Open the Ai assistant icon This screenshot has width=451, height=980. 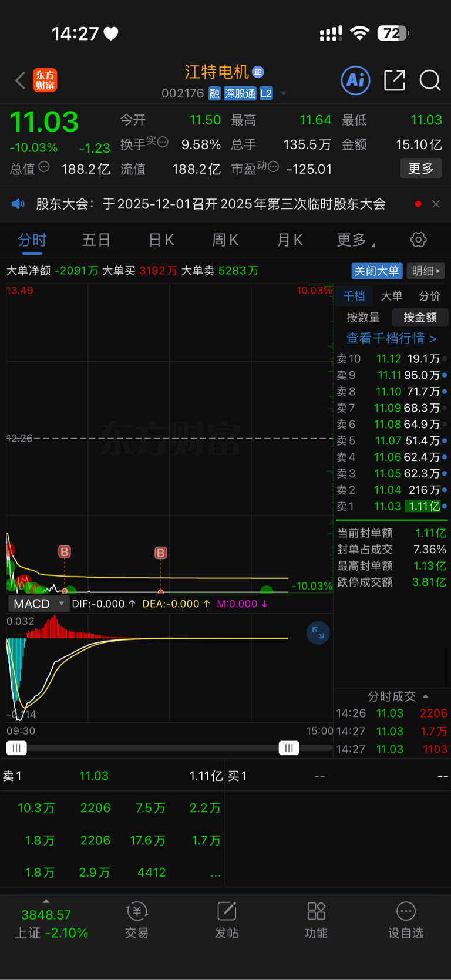click(355, 80)
